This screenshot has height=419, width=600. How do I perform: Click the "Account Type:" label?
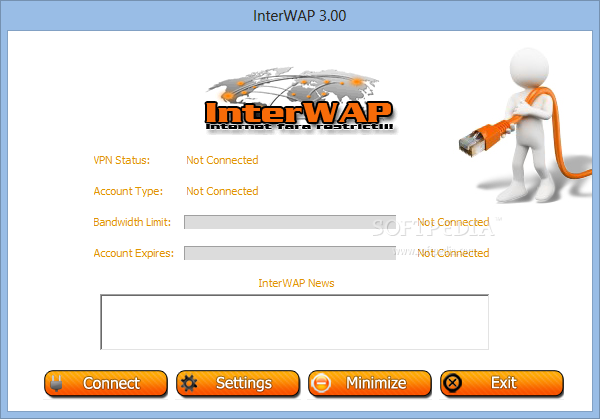(x=128, y=191)
